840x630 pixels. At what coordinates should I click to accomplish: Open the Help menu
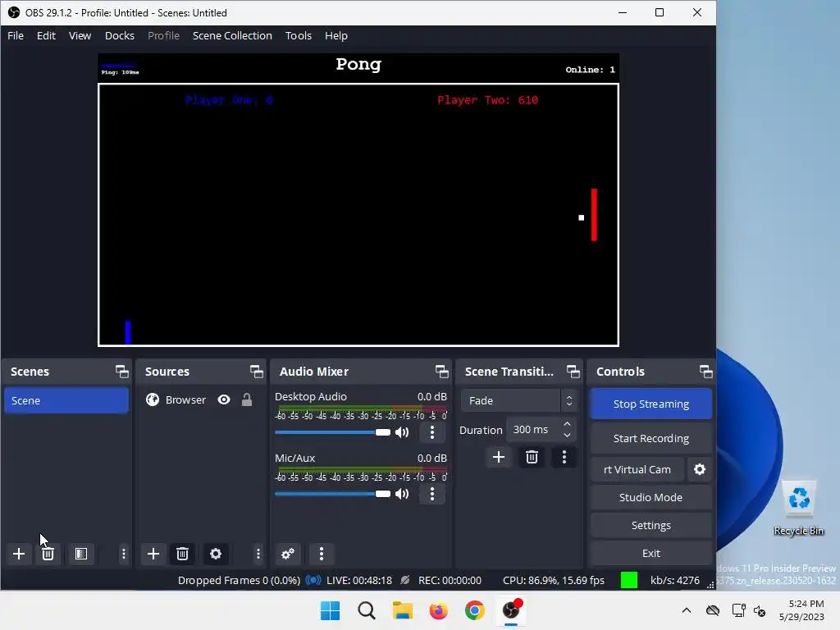pyautogui.click(x=336, y=35)
